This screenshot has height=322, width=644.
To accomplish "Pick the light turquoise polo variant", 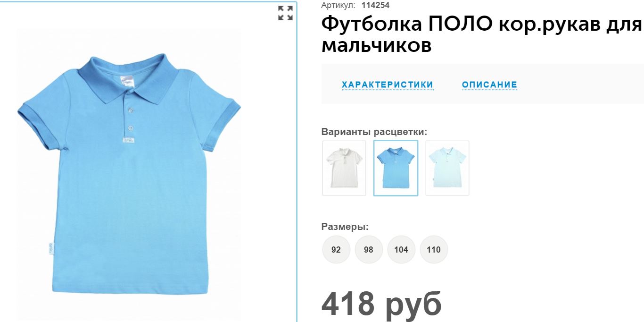I will 447,168.
